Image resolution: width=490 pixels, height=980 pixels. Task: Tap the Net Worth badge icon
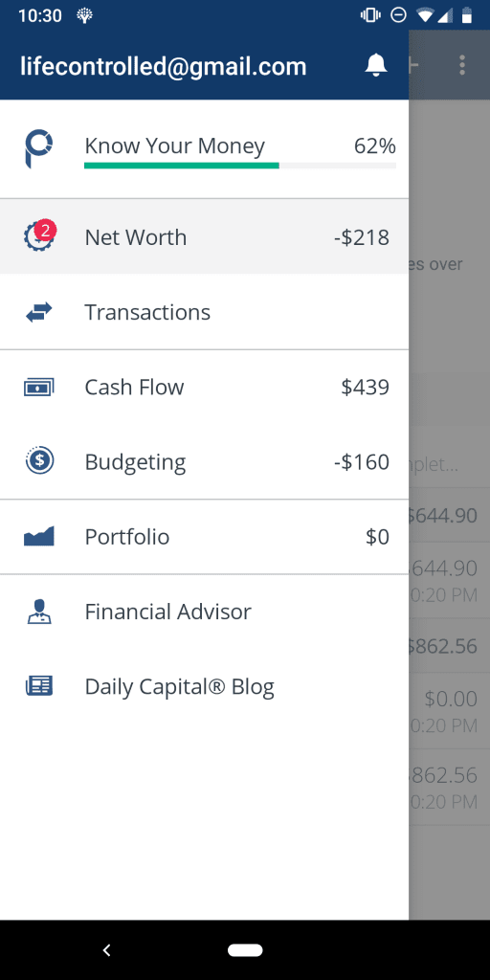tap(40, 236)
